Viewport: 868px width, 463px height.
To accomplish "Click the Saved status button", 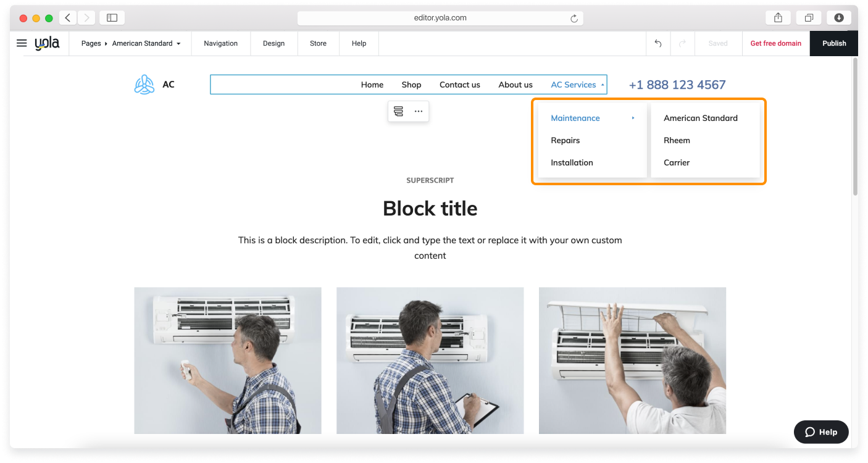I will [x=718, y=43].
